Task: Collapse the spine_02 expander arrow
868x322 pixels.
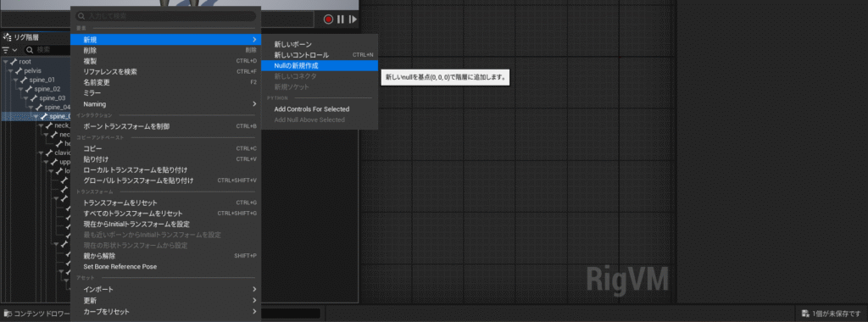Action: [20, 89]
